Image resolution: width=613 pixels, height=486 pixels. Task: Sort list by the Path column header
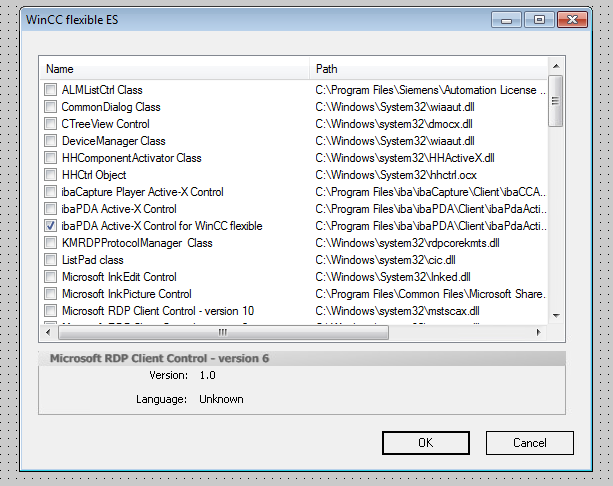(x=428, y=69)
